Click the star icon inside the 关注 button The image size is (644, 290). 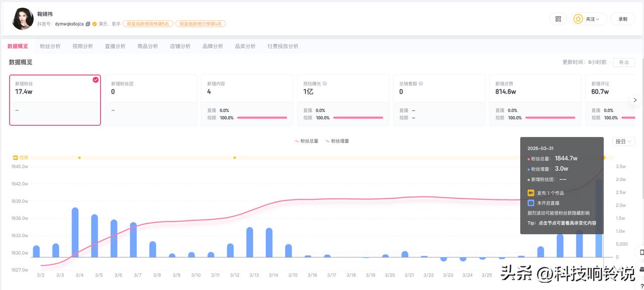click(578, 19)
